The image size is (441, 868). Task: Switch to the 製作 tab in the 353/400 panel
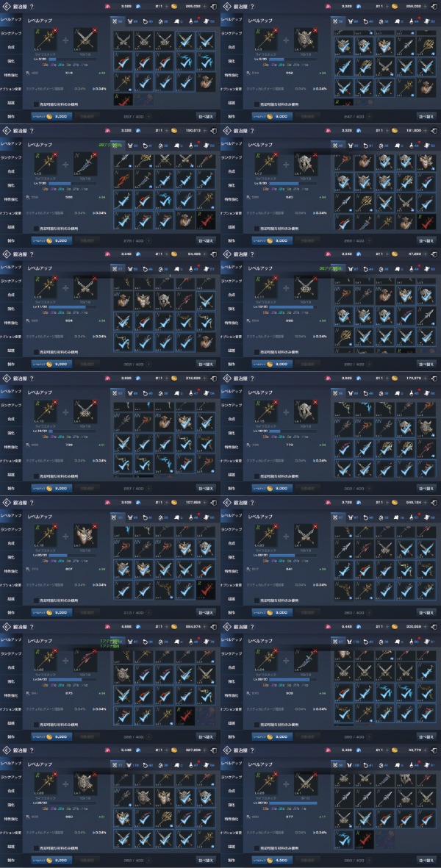coord(232,861)
